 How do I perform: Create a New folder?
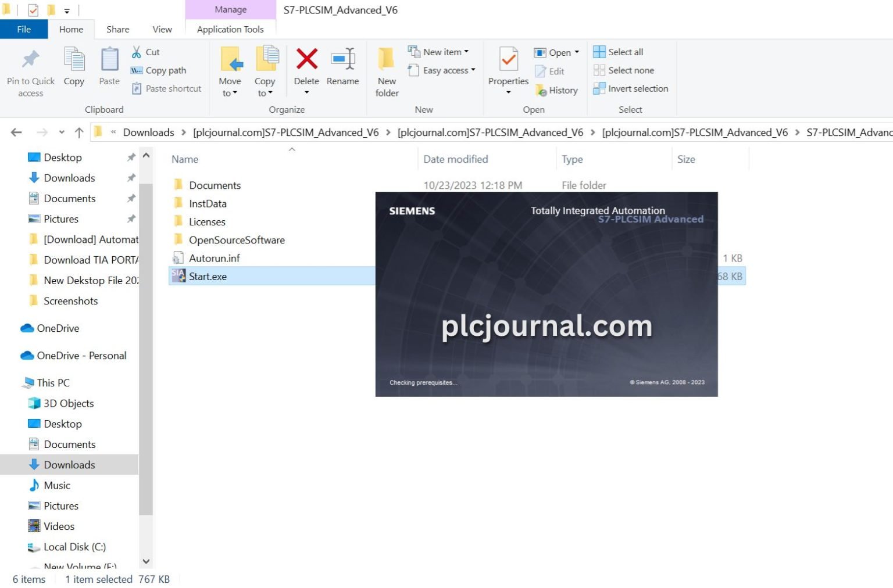tap(385, 69)
